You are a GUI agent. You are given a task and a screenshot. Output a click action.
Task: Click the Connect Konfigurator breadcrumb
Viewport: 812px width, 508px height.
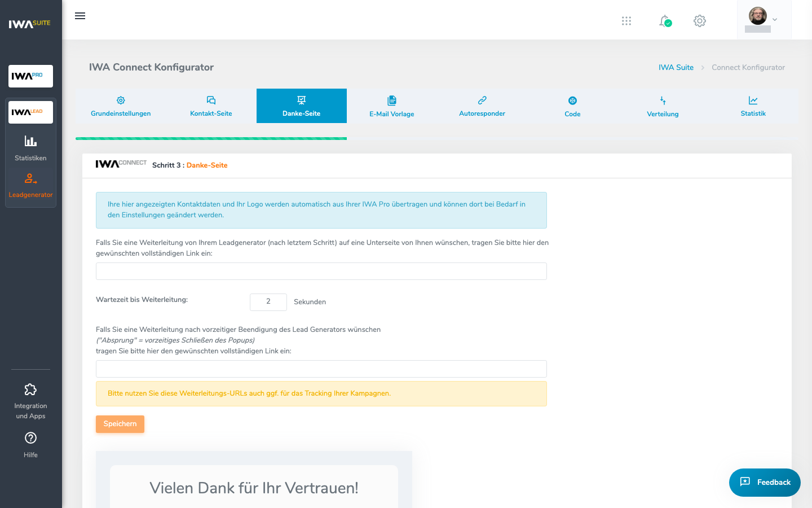pos(748,67)
